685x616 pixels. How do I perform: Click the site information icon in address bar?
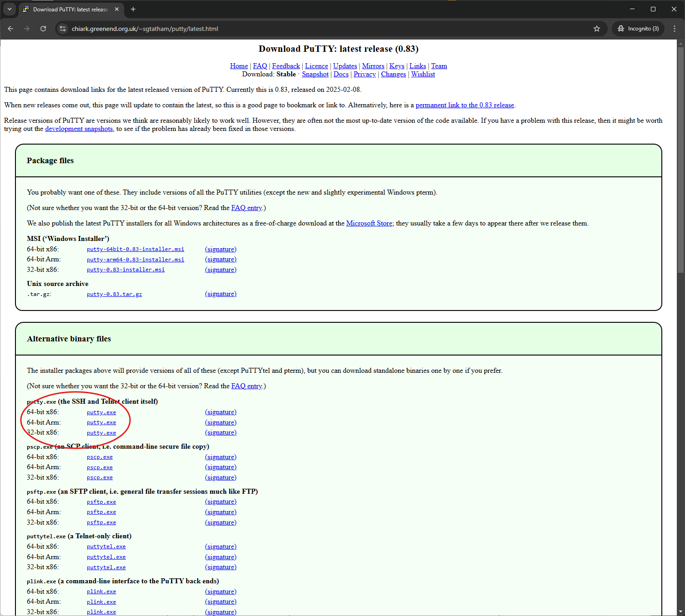click(x=63, y=29)
